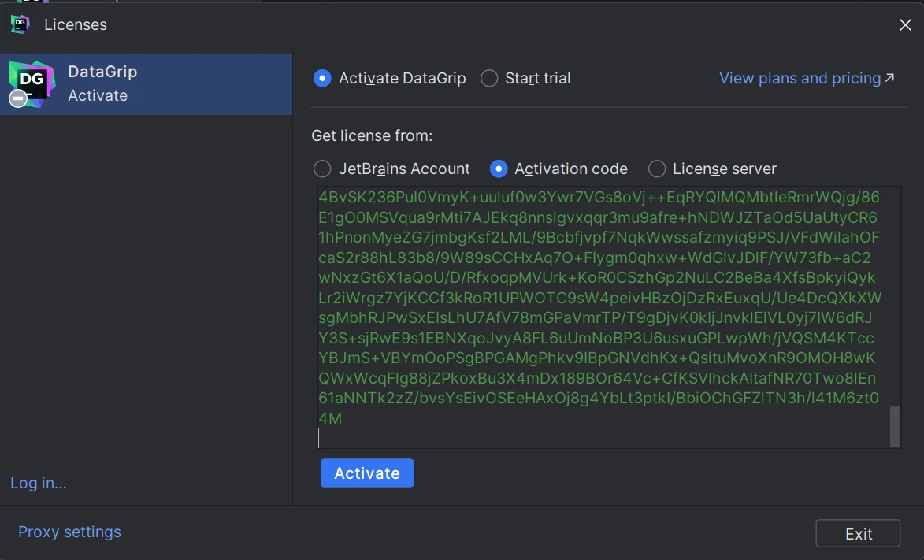924x560 pixels.
Task: Switch license source to License server
Action: tap(656, 169)
